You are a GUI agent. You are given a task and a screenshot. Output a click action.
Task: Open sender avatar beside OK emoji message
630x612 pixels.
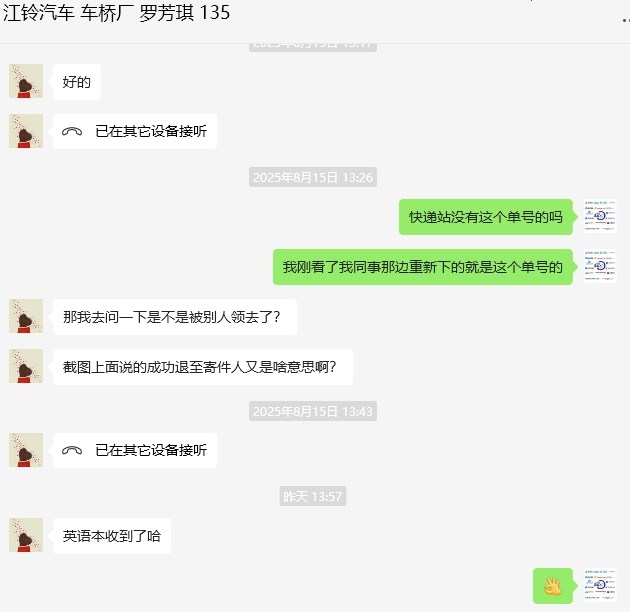(600, 585)
